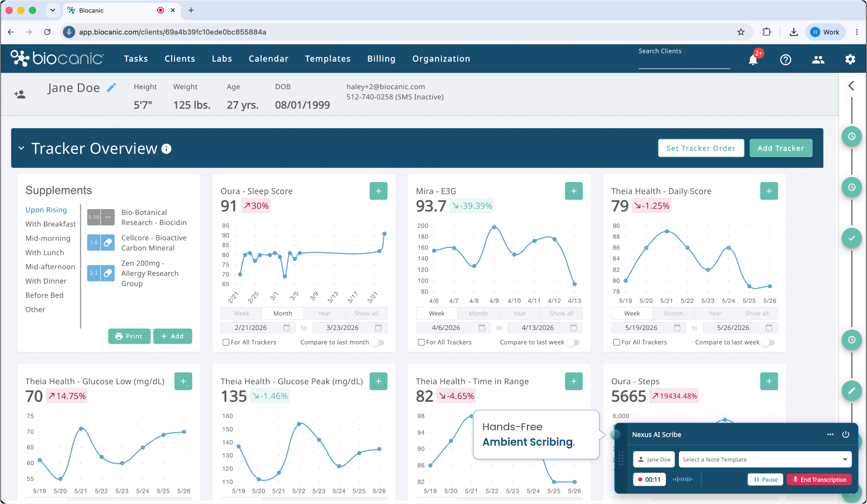867x504 pixels.
Task: Click the topmost clock circle in right sidebar
Action: coord(852,136)
